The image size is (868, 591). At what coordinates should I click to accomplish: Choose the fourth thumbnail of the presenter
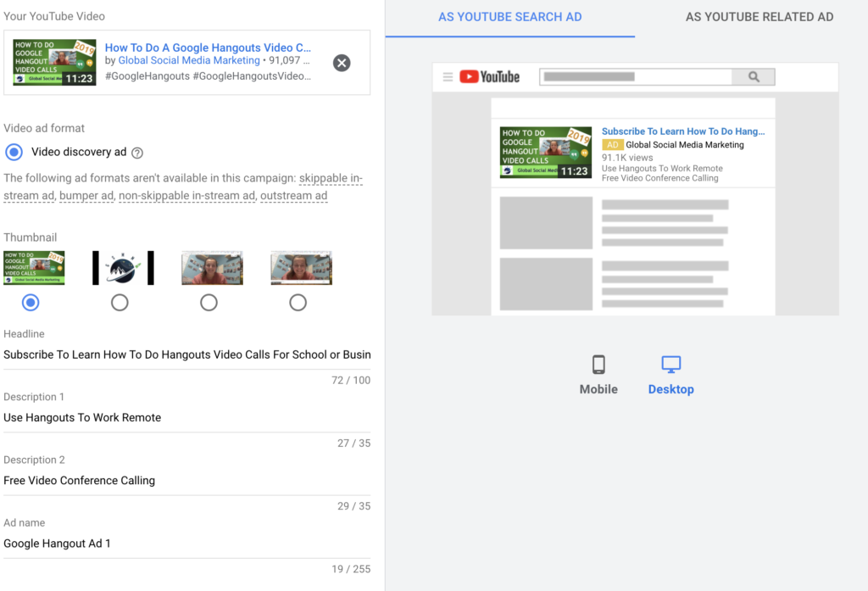(301, 268)
